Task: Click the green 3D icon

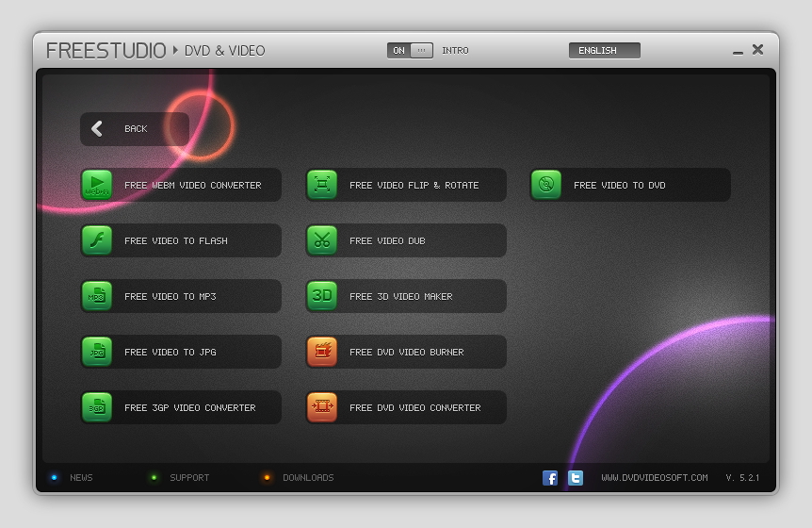Action: pos(322,296)
